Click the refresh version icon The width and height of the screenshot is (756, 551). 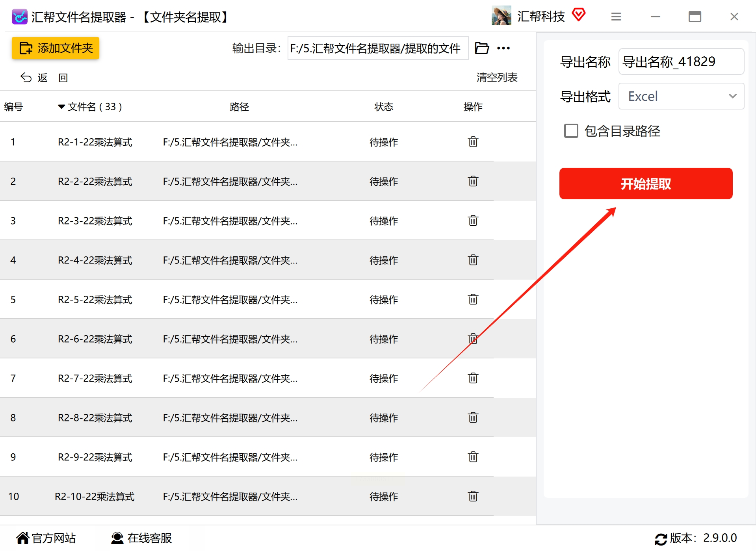pos(661,538)
